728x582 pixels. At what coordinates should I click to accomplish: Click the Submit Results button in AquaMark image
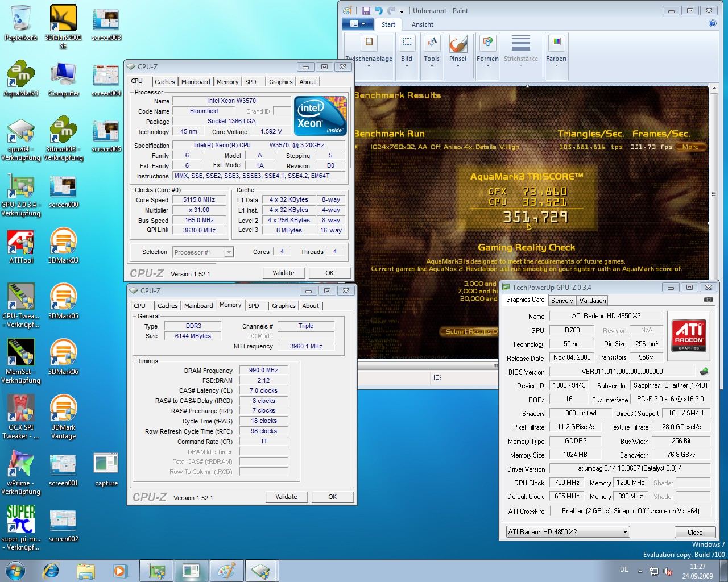pyautogui.click(x=470, y=331)
